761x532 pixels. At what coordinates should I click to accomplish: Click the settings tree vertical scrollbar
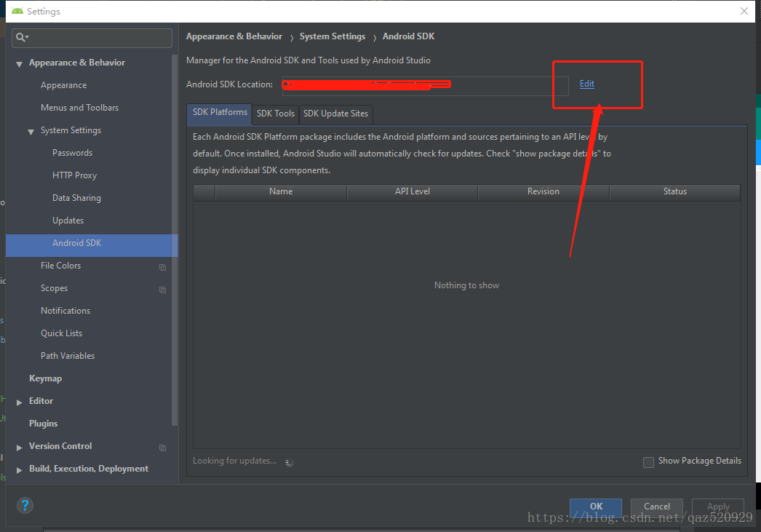pyautogui.click(x=175, y=239)
